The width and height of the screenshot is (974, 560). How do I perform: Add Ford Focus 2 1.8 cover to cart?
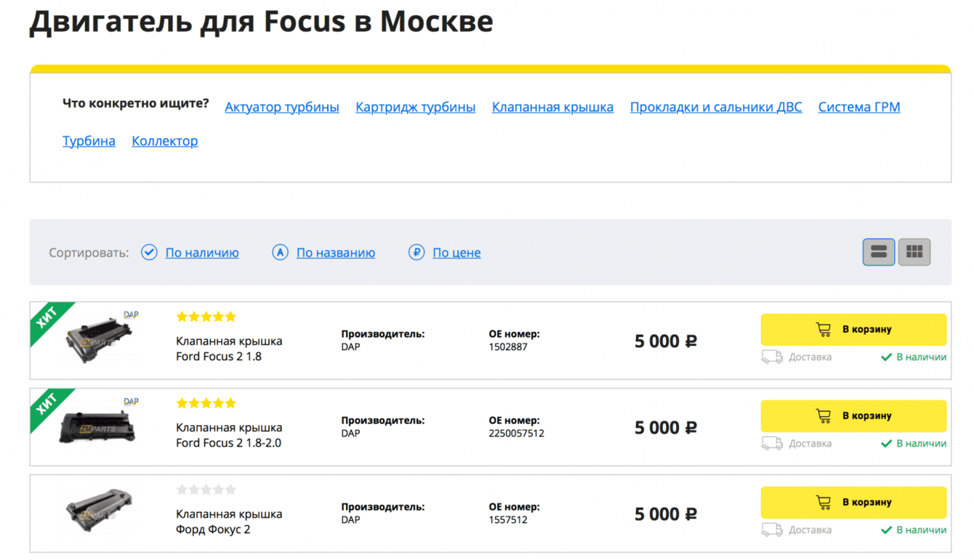853,330
